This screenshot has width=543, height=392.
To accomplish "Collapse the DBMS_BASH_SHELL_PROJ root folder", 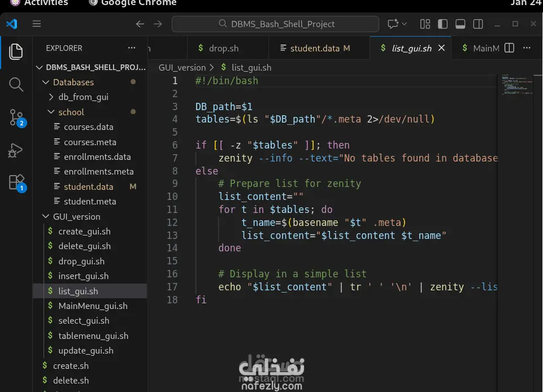I will pyautogui.click(x=91, y=67).
